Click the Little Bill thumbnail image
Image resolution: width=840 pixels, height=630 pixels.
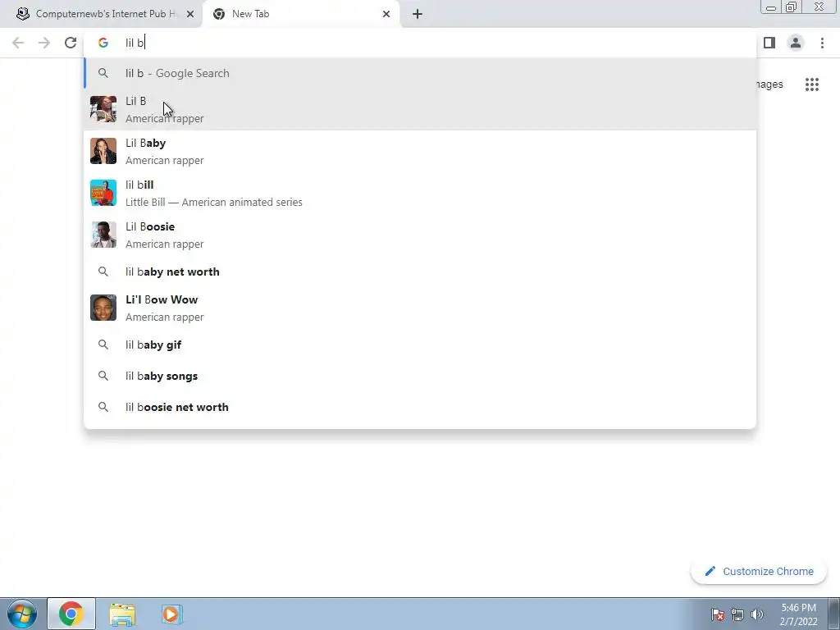click(103, 193)
